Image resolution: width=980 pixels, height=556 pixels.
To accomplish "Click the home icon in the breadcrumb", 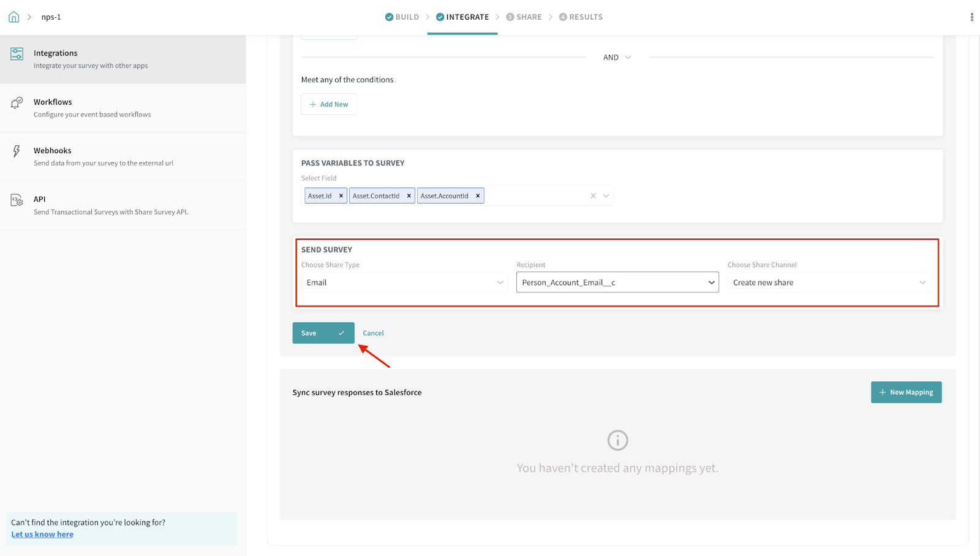I will [x=13, y=17].
